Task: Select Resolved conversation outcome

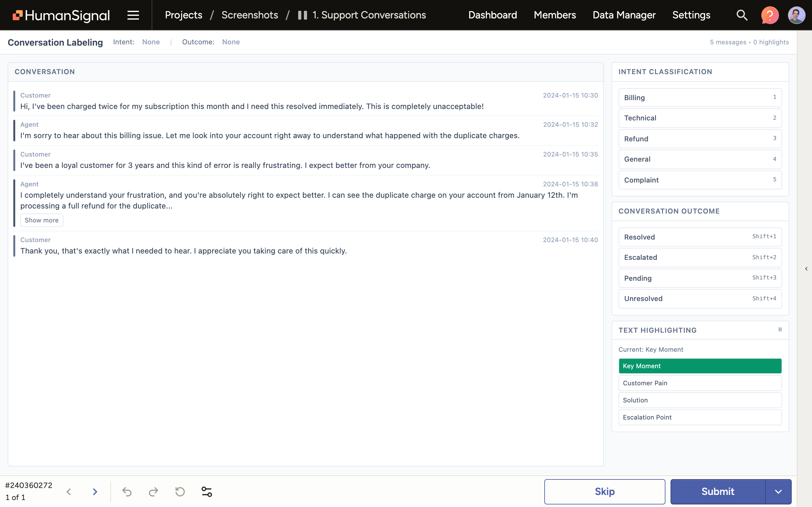Action: pos(700,237)
